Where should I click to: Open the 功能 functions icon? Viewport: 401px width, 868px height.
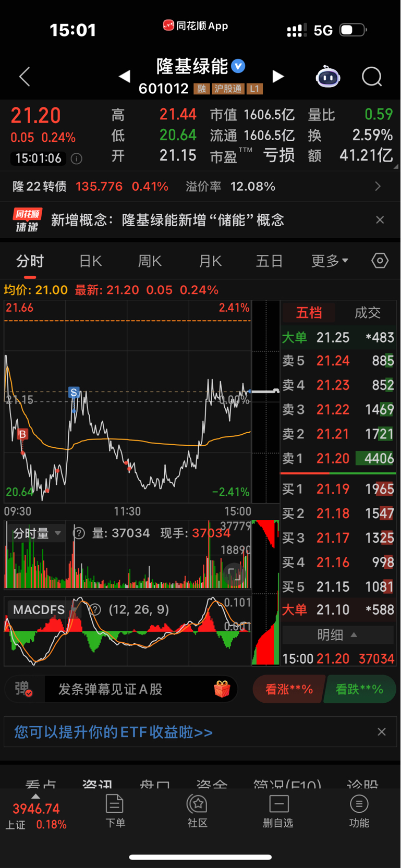359,811
